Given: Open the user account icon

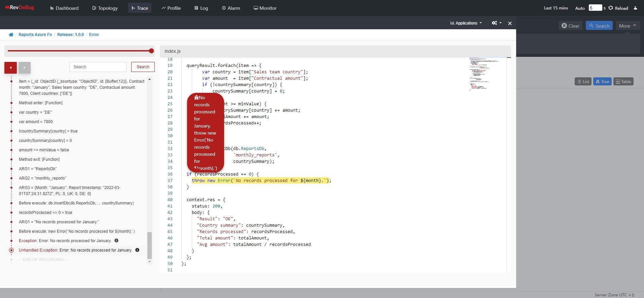Looking at the screenshot, I should point(635,8).
